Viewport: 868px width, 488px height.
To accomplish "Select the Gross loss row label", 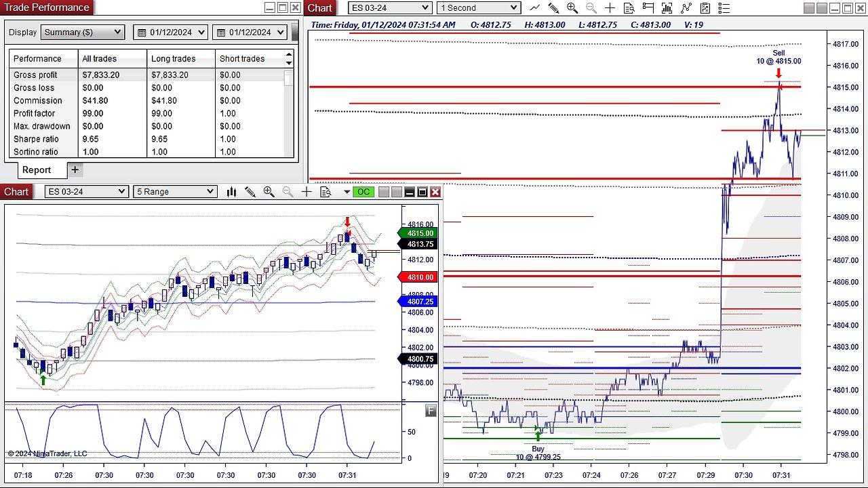I will [34, 87].
